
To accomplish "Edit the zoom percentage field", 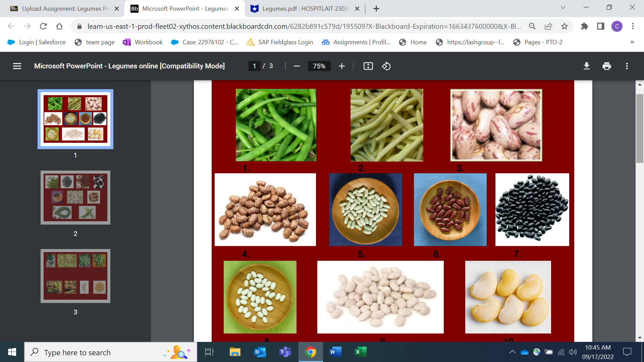I will pyautogui.click(x=319, y=66).
